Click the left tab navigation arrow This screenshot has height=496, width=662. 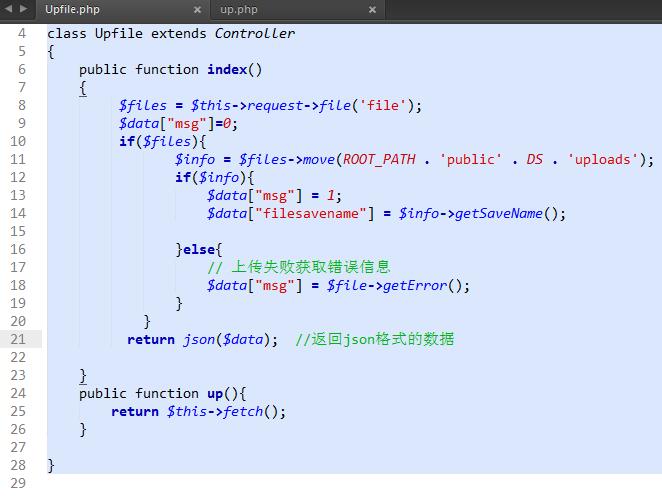(x=9, y=9)
